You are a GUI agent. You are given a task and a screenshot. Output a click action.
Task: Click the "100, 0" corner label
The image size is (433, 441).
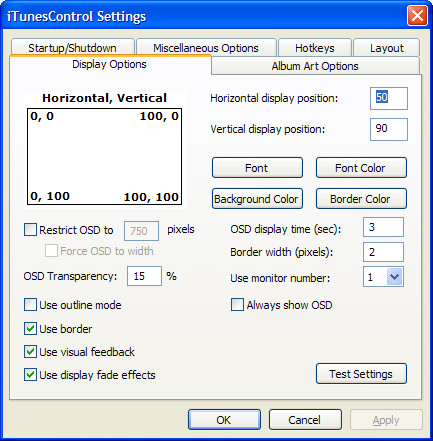[x=159, y=116]
